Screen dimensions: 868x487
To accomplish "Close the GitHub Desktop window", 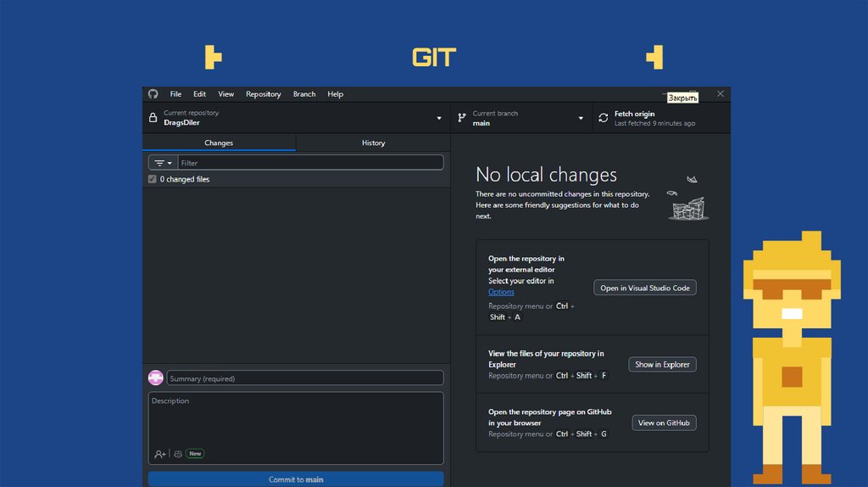I will pos(721,93).
